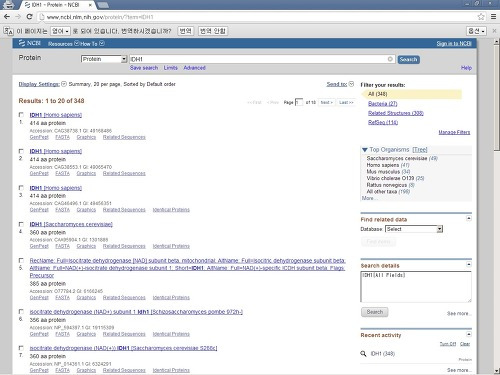Click FASTA link for result 1
The image size is (500, 375).
click(62, 137)
